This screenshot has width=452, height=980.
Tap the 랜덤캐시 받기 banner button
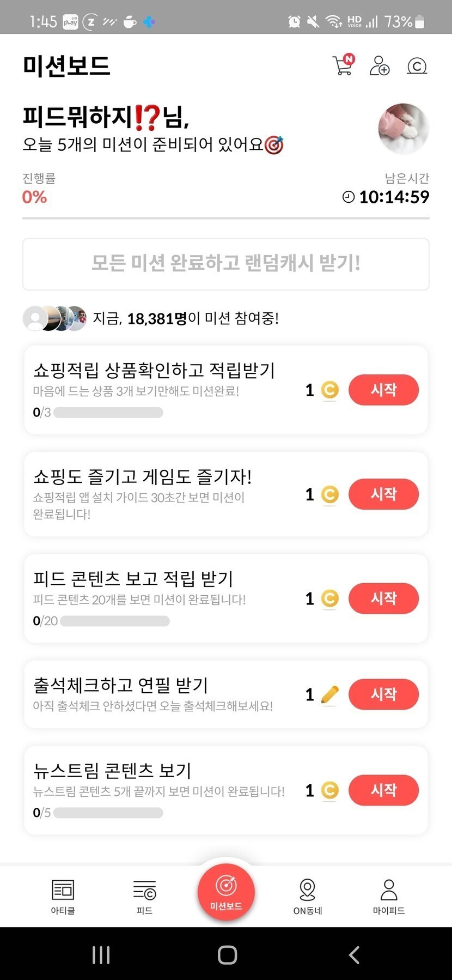pos(226,264)
